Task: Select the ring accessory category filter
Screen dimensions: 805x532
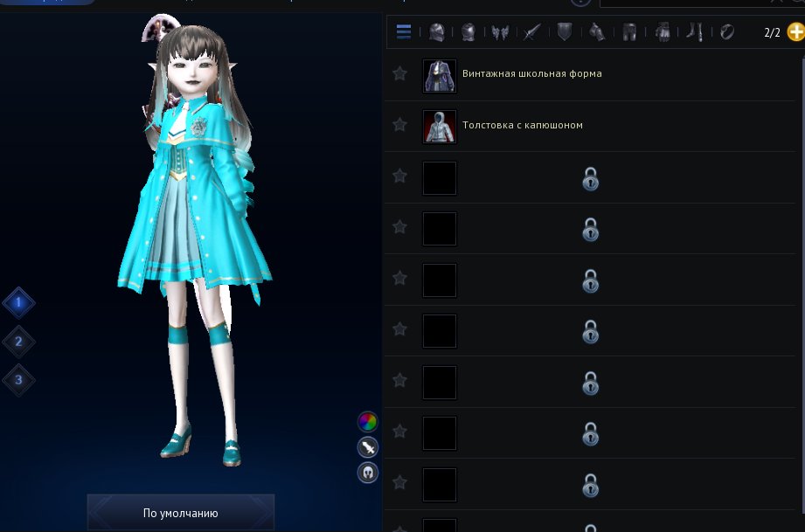Action: click(x=726, y=33)
